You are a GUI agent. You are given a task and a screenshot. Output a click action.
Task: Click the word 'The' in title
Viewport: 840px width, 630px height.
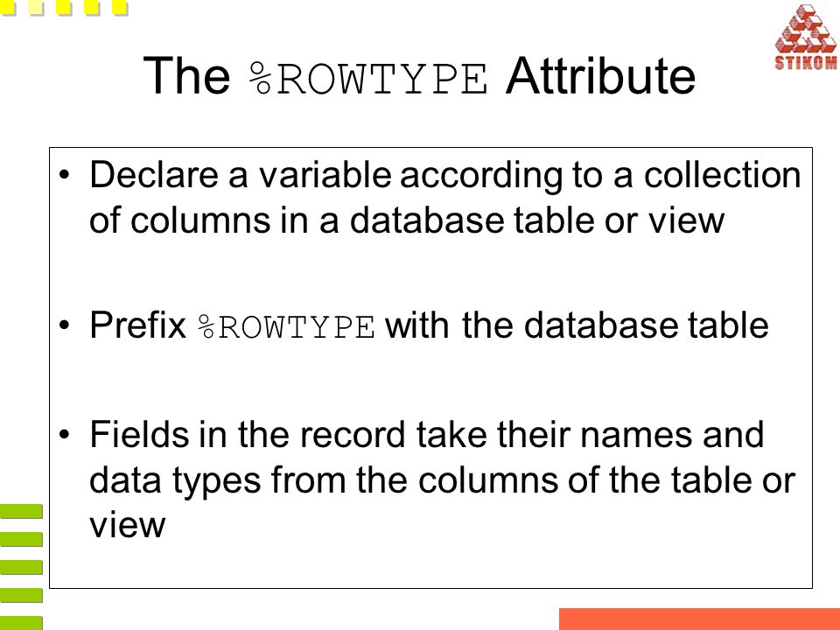(185, 75)
